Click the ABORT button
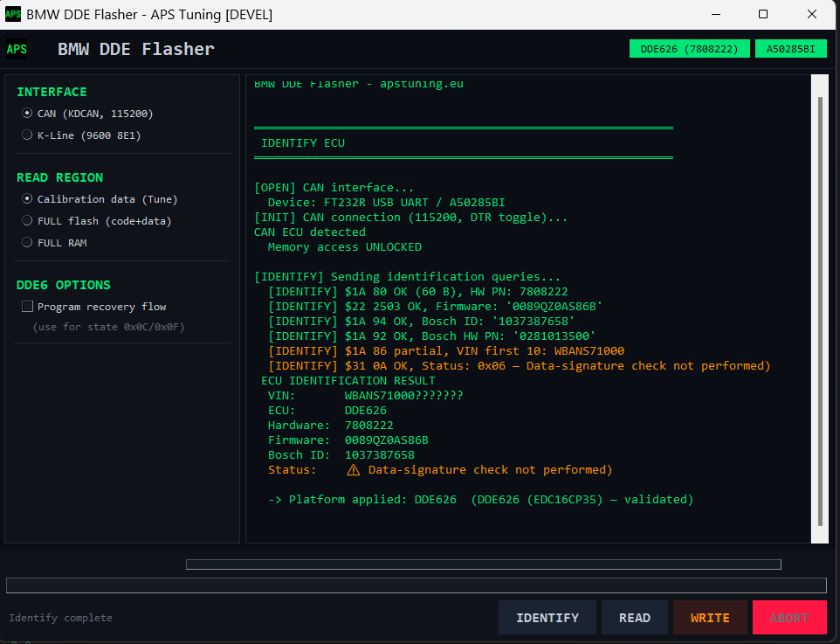This screenshot has height=644, width=840. point(789,618)
